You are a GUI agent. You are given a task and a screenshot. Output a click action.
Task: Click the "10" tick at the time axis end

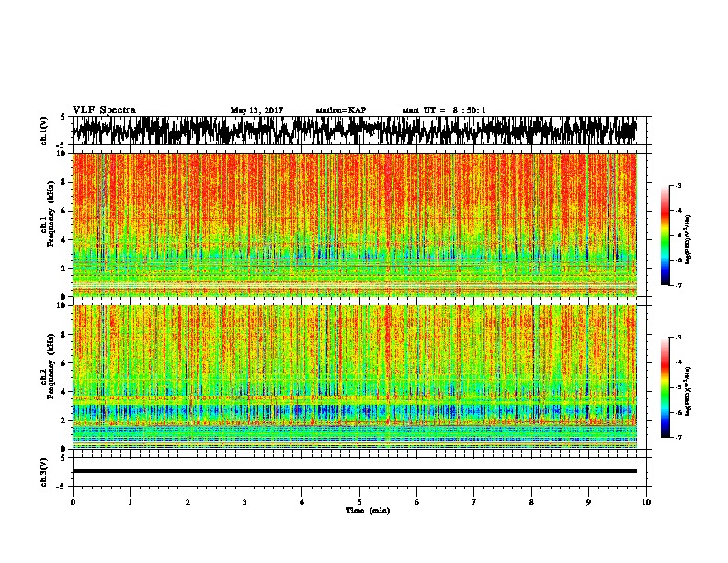[646, 502]
